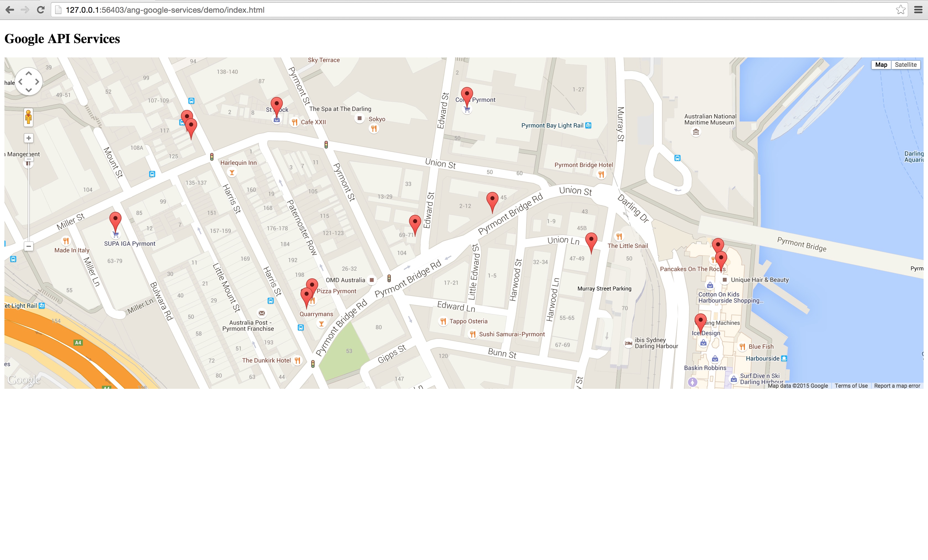Zoom in with the plus button
Image resolution: width=928 pixels, height=560 pixels.
(29, 138)
